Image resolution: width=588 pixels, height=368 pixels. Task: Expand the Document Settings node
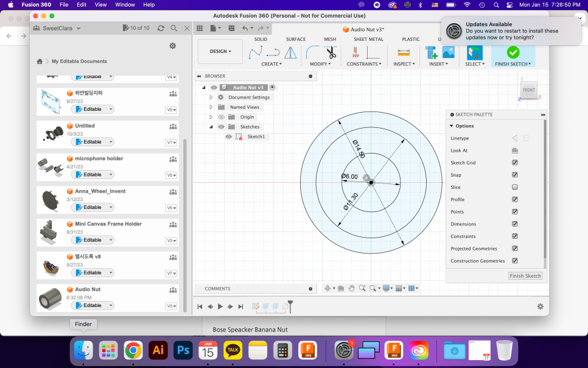tap(211, 97)
